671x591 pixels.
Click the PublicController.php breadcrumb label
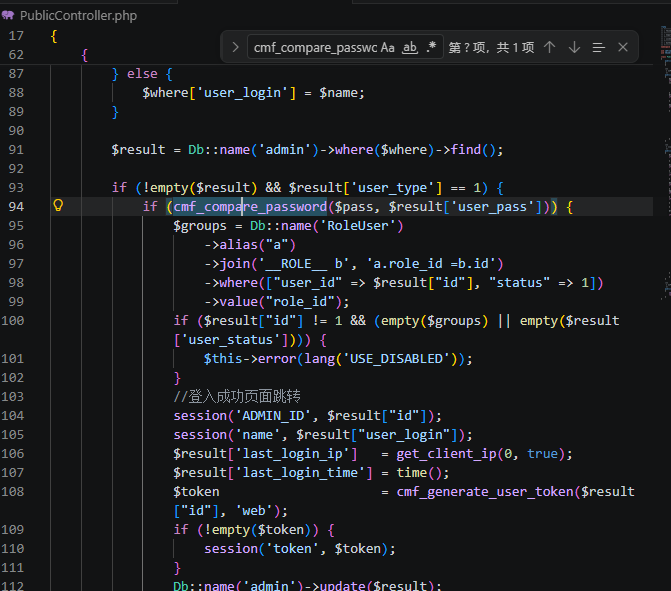pyautogui.click(x=78, y=16)
